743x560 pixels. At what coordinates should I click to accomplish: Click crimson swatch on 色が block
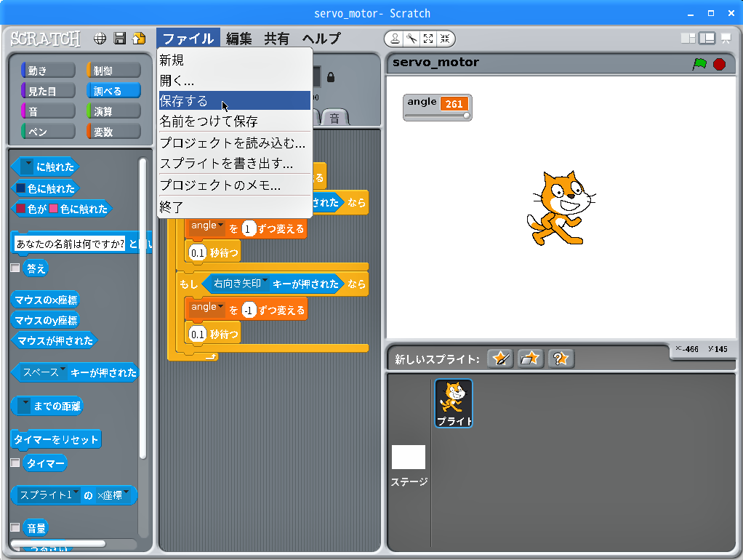click(21, 209)
